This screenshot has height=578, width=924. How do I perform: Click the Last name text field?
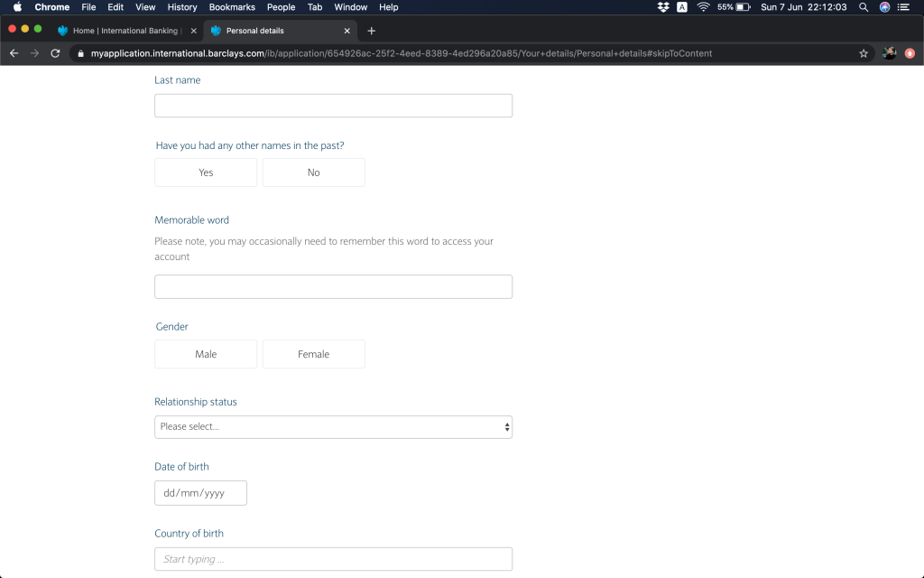333,106
